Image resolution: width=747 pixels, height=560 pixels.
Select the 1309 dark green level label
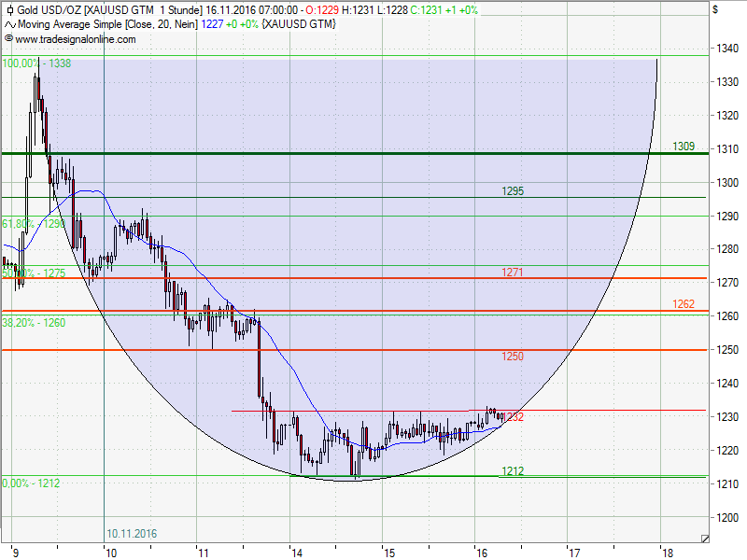684,147
